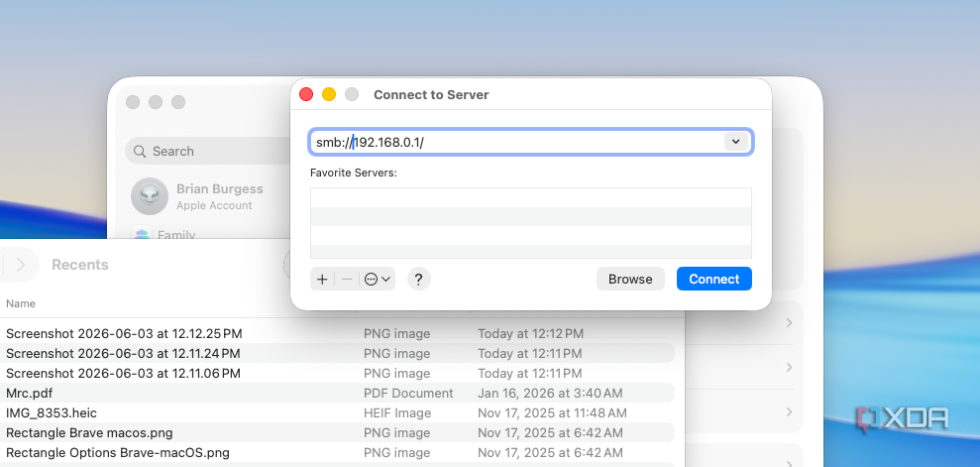Click the Search field in System Settings

(207, 152)
